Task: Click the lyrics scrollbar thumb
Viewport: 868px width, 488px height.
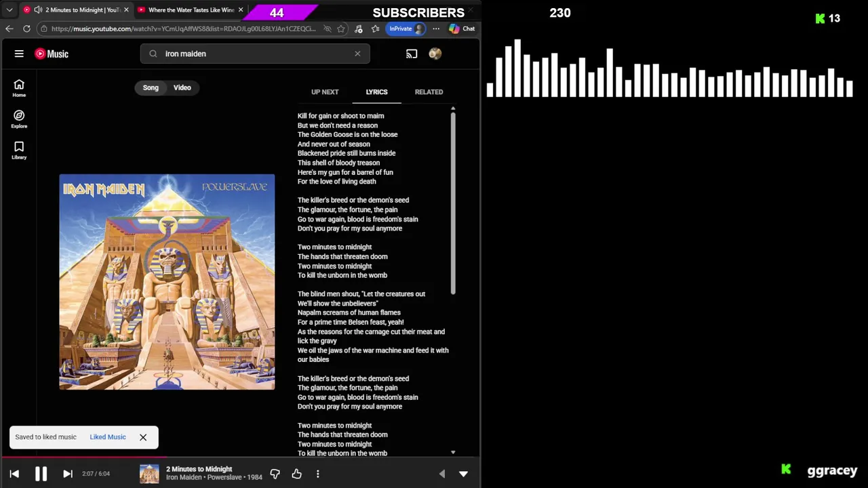Action: [452, 203]
